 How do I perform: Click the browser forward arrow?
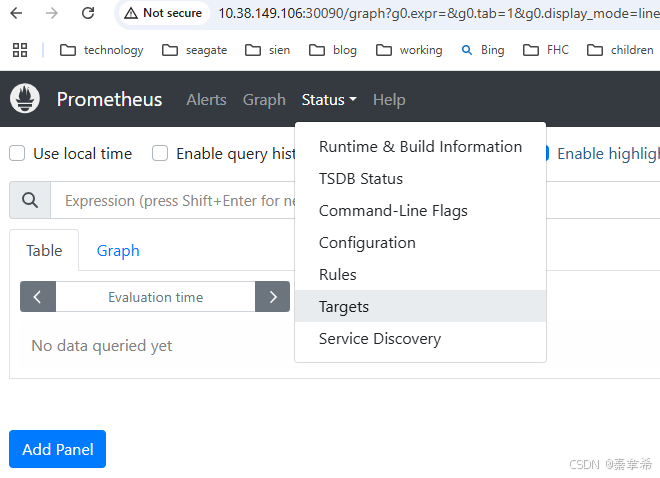pyautogui.click(x=52, y=13)
